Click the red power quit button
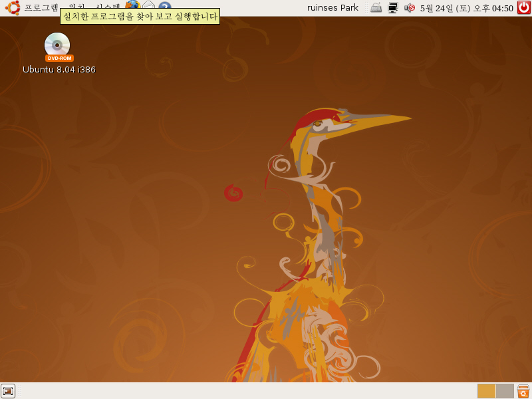This screenshot has height=399, width=532. pyautogui.click(x=523, y=7)
